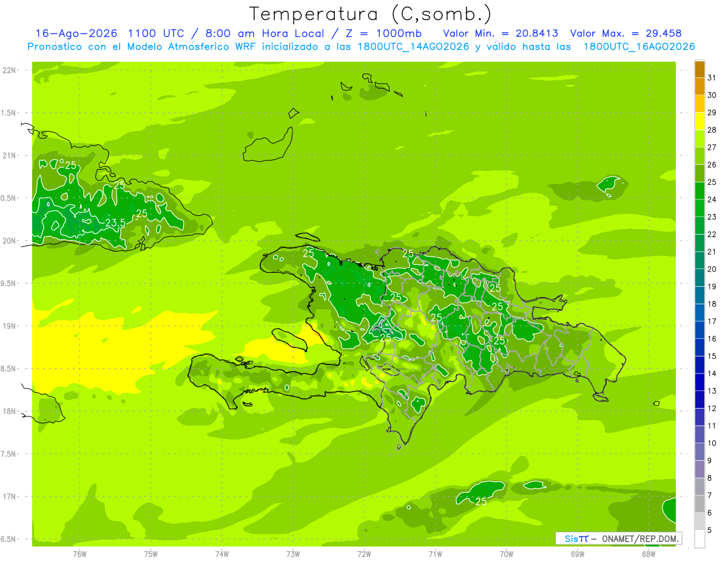Click colorbar label '20'
Image resolution: width=728 pixels, height=562 pixels.
(x=712, y=269)
